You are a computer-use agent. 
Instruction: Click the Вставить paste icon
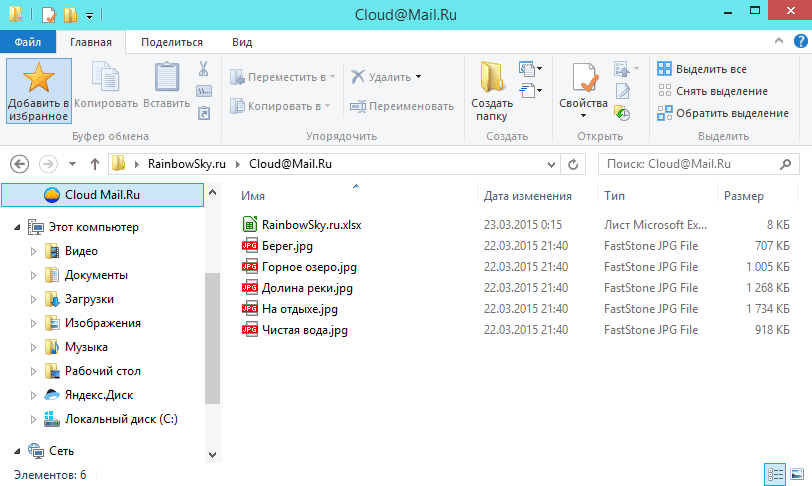(x=167, y=77)
